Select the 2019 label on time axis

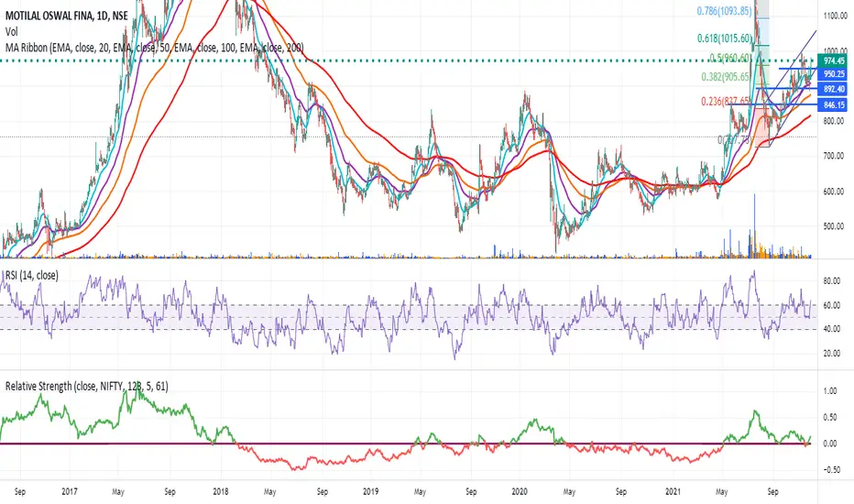[370, 491]
